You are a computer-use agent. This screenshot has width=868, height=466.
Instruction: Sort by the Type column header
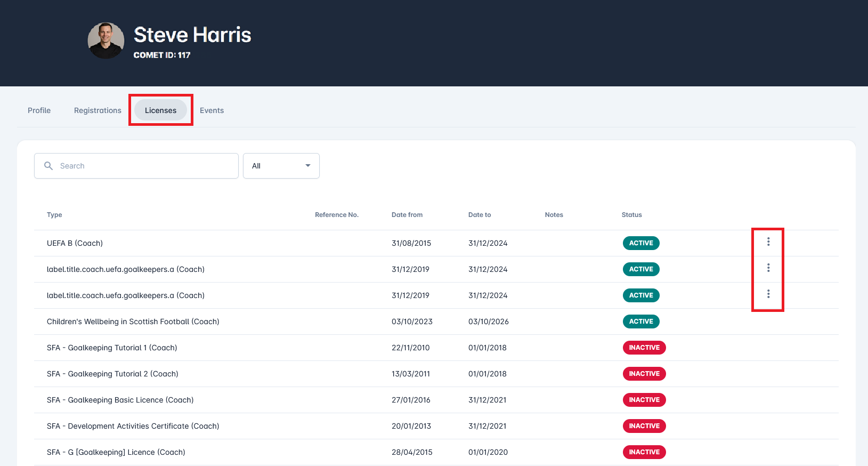(54, 215)
